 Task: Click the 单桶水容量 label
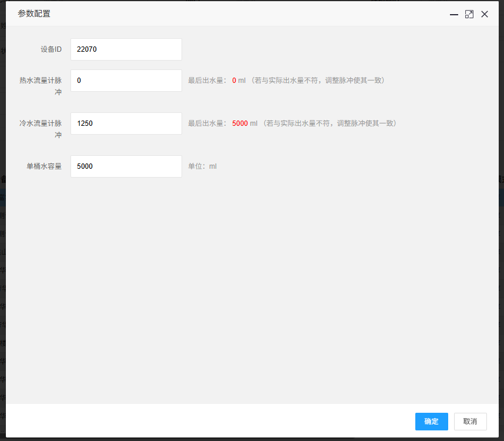click(44, 166)
